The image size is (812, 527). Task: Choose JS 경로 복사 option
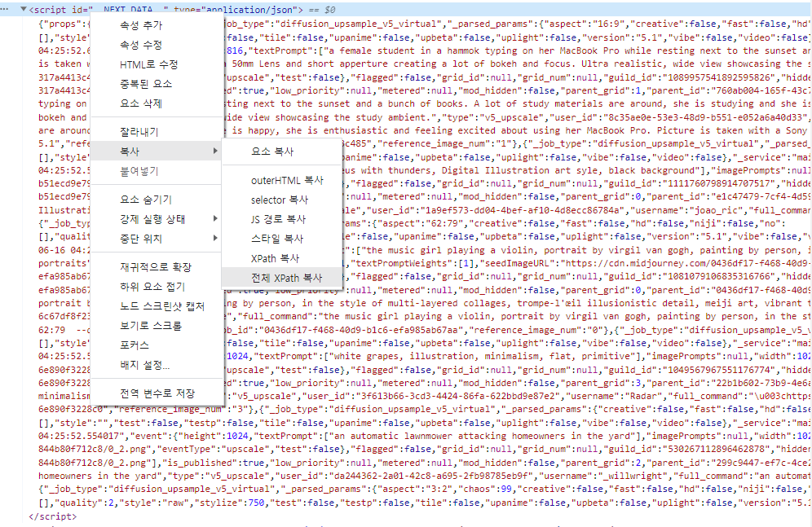point(282,220)
